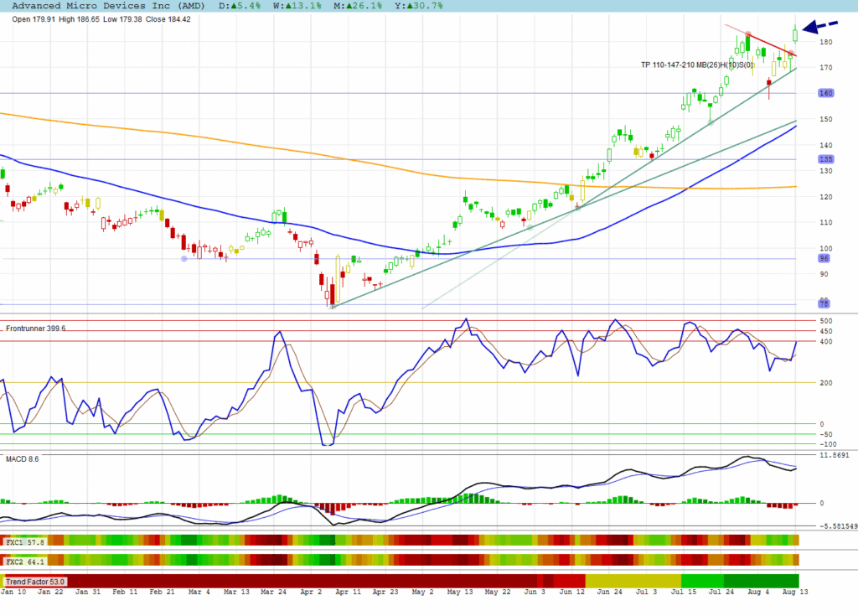Click the Mar 4 date label

(x=199, y=592)
